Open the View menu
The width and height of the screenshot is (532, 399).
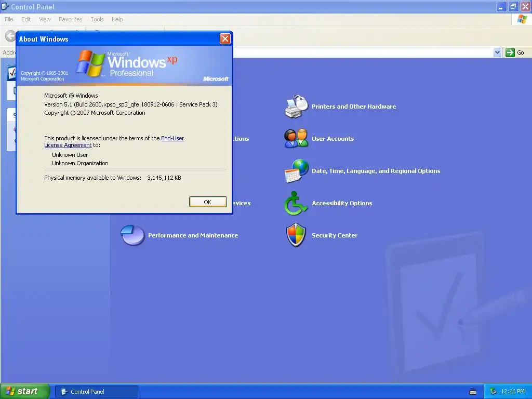coord(45,19)
